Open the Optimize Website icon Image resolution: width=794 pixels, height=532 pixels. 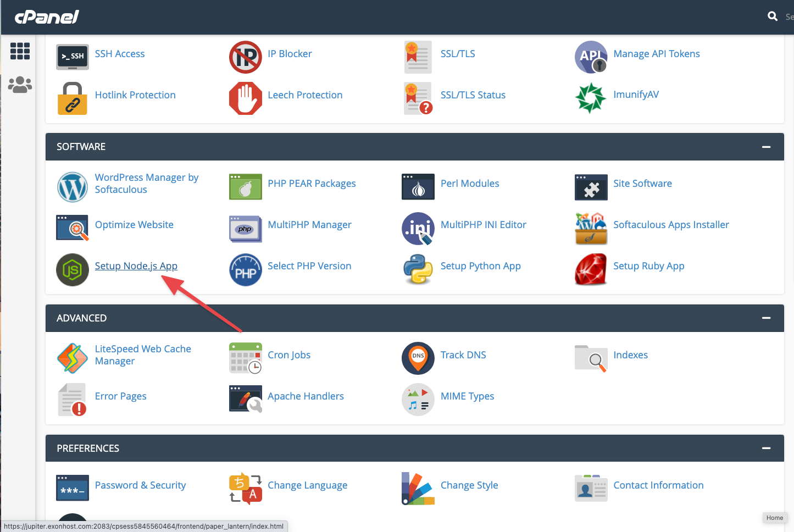click(x=73, y=228)
